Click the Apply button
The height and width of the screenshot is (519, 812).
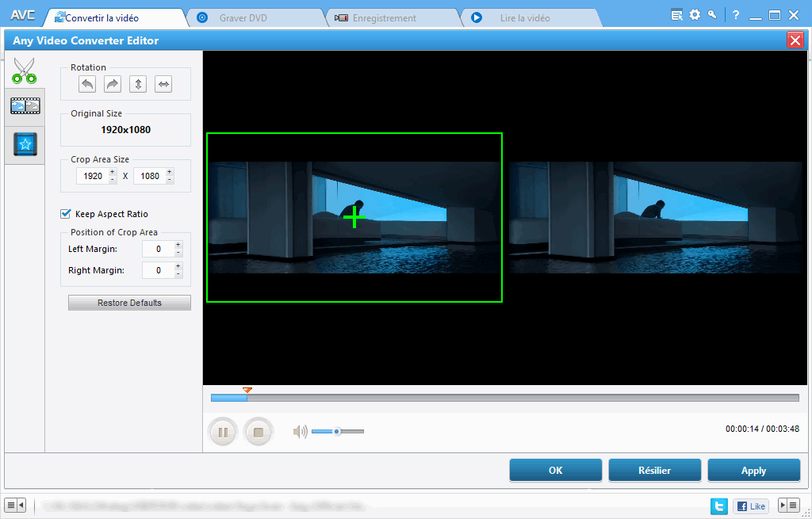(753, 471)
